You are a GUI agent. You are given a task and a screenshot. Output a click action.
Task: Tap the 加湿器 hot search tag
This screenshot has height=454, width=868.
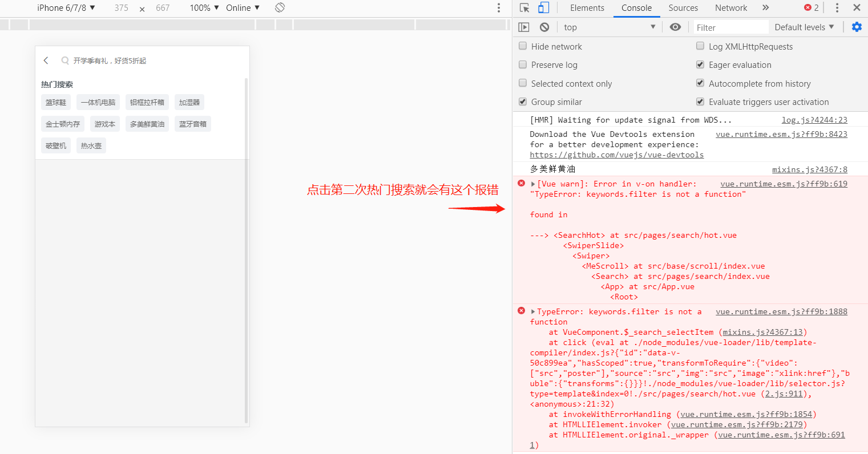(189, 102)
